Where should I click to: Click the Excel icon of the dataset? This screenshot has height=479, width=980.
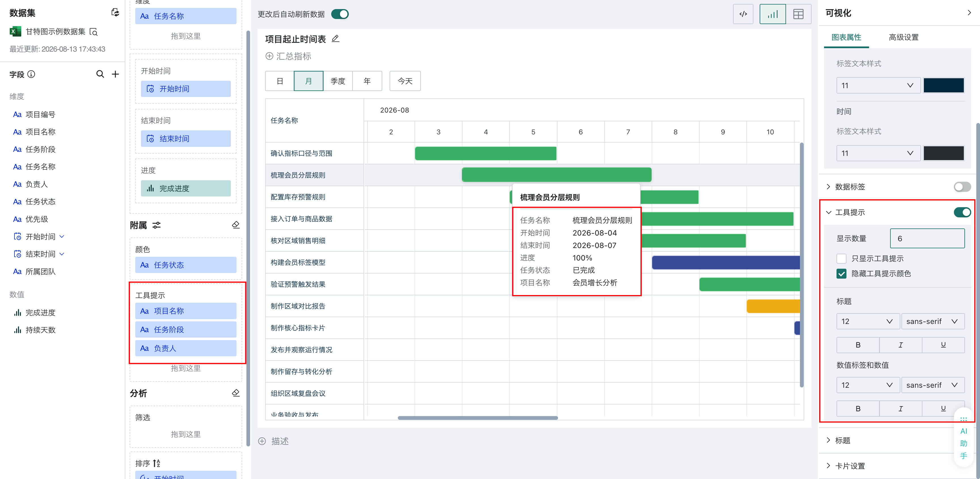[15, 31]
